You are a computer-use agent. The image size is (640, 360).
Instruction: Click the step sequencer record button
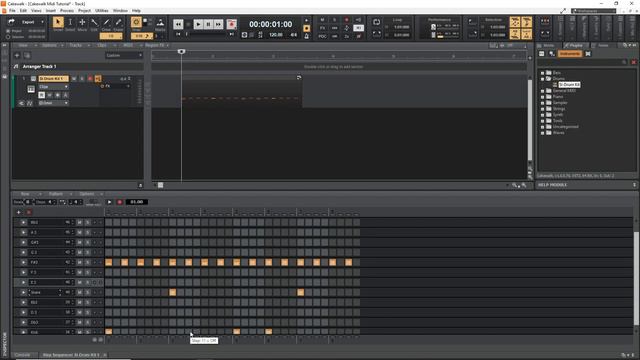pyautogui.click(x=120, y=202)
